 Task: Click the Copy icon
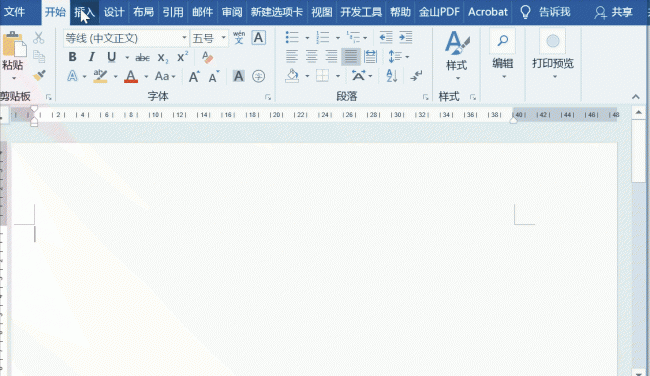(x=39, y=56)
